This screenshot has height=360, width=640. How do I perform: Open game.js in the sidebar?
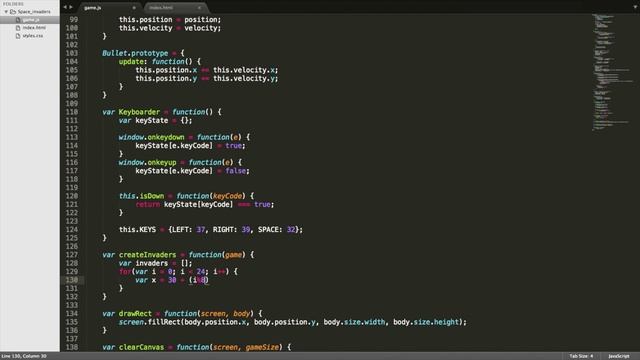pos(31,20)
